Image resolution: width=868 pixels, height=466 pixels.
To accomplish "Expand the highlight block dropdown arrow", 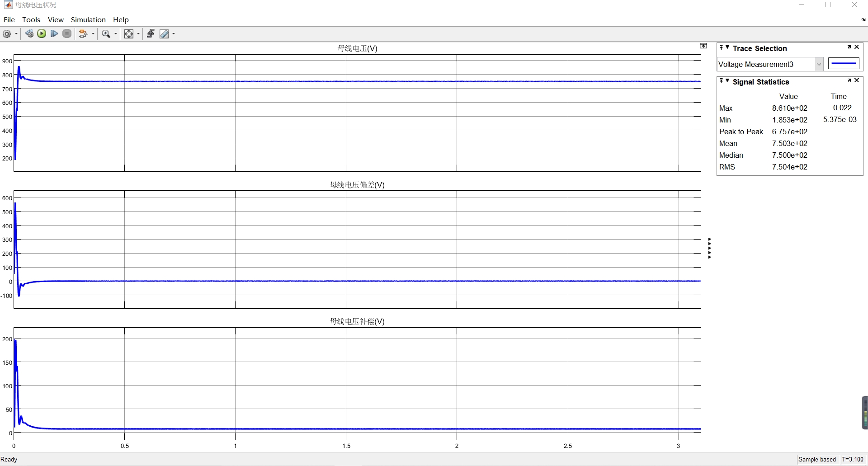I will pos(93,34).
